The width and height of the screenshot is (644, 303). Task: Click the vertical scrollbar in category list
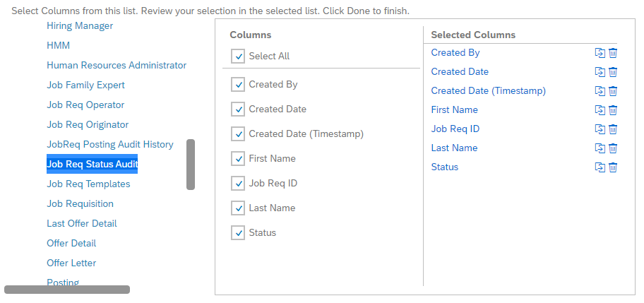pyautogui.click(x=191, y=165)
